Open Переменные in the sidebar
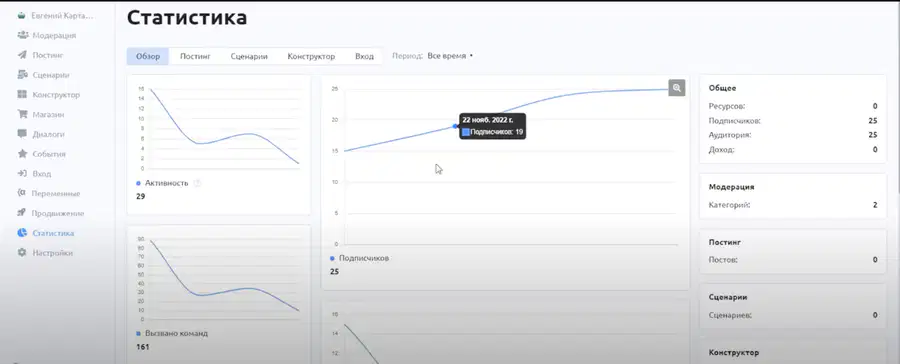The image size is (900, 364). click(x=56, y=193)
